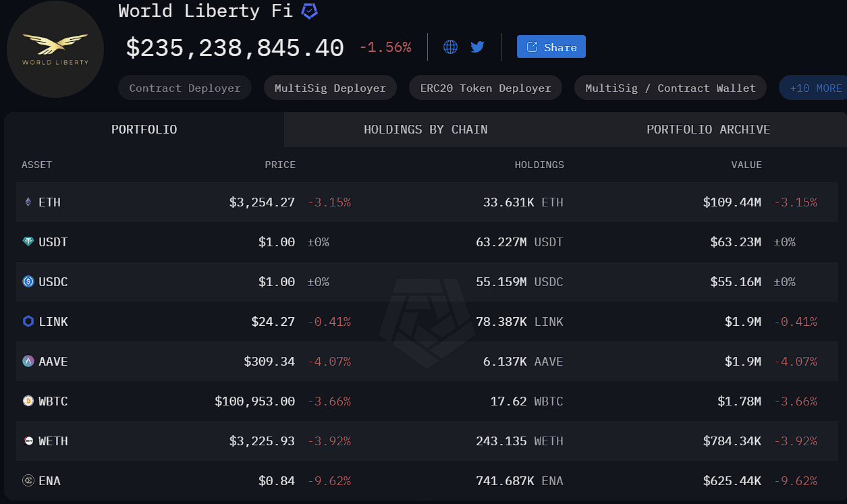
Task: Click the ETH token icon
Action: (x=28, y=202)
